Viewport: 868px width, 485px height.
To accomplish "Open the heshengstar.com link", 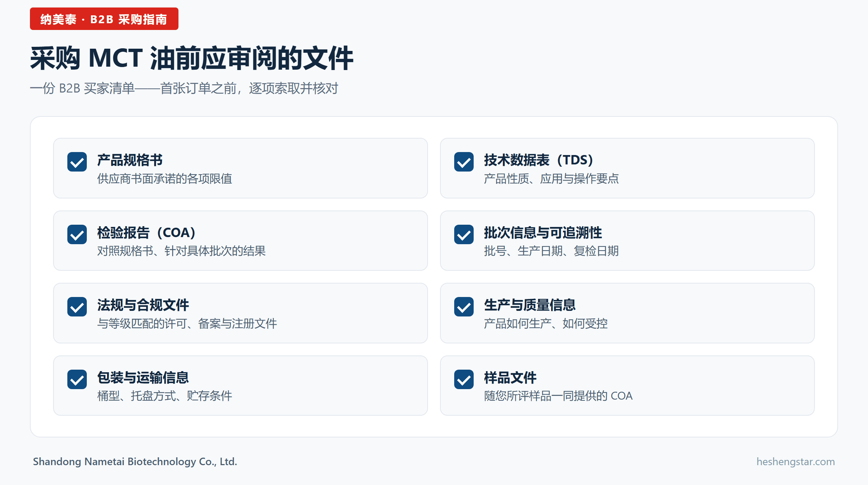I will pyautogui.click(x=795, y=461).
